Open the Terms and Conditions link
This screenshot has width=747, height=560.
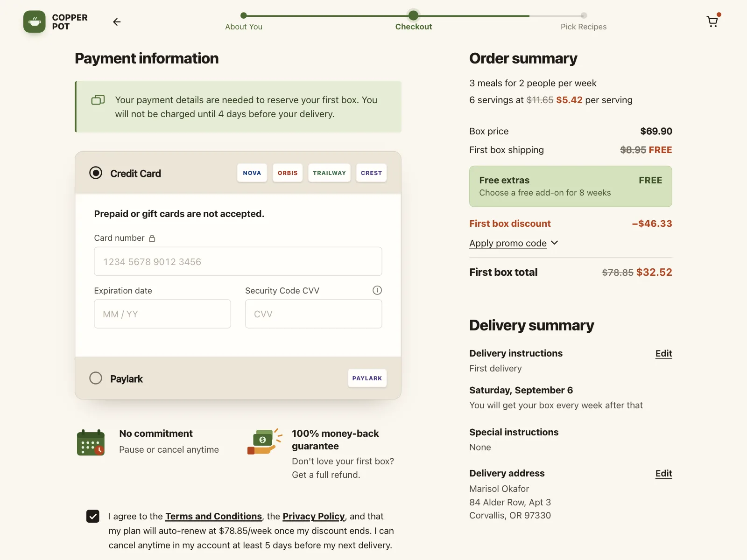click(213, 516)
